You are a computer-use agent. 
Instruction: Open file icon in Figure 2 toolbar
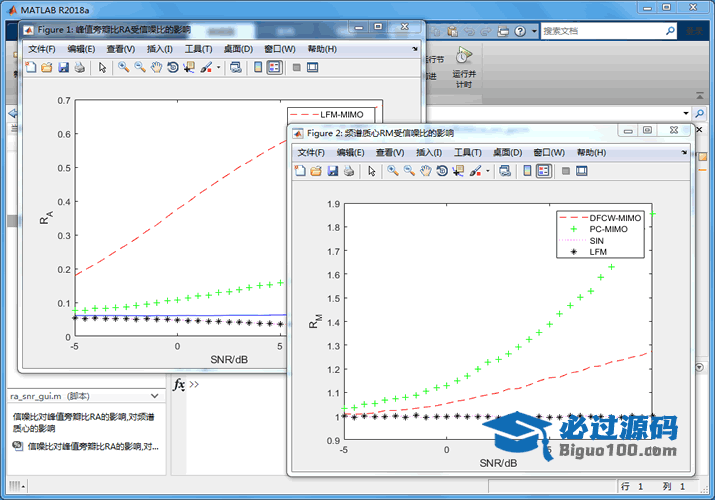coord(316,171)
